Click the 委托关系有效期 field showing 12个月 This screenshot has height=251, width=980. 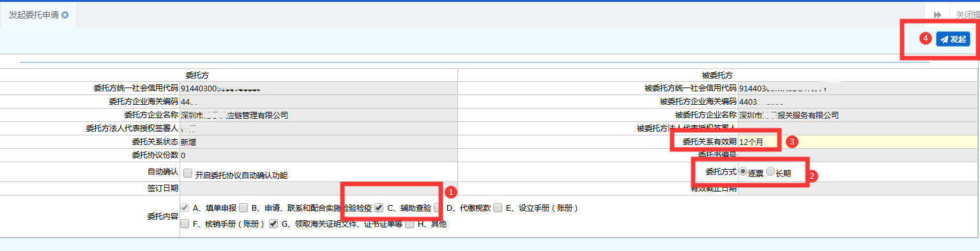(857, 142)
